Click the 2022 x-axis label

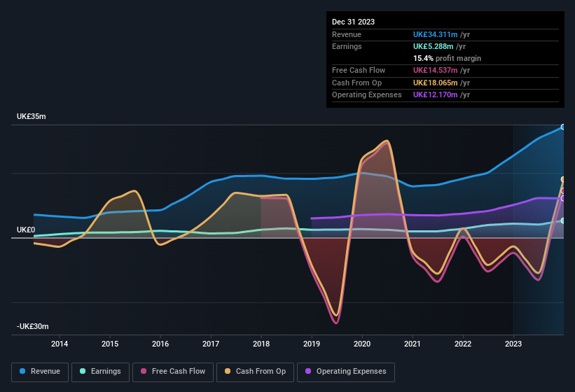[x=463, y=344]
